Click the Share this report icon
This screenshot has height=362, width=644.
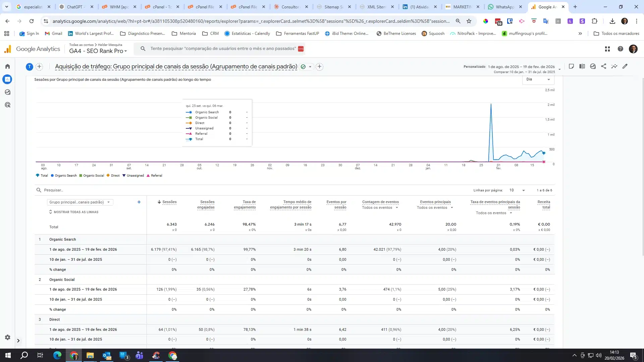click(603, 66)
